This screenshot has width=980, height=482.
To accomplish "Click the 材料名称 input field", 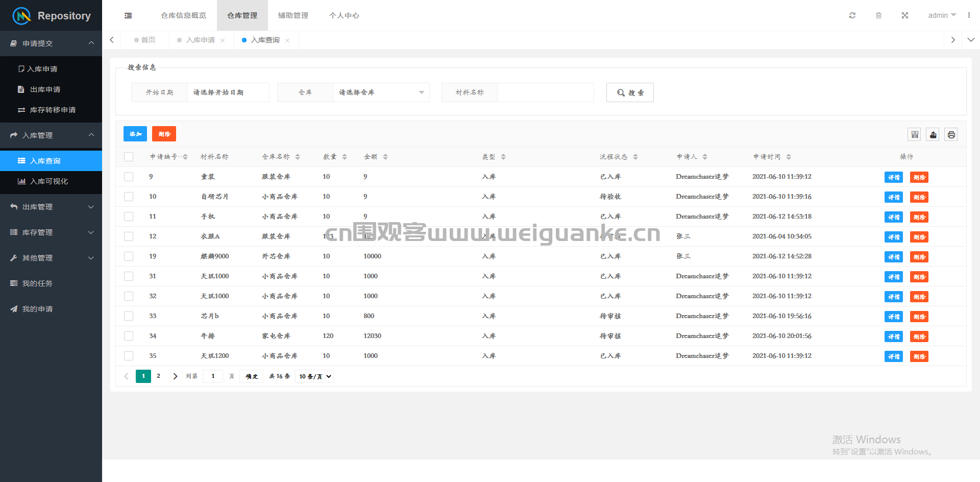I will coord(546,92).
